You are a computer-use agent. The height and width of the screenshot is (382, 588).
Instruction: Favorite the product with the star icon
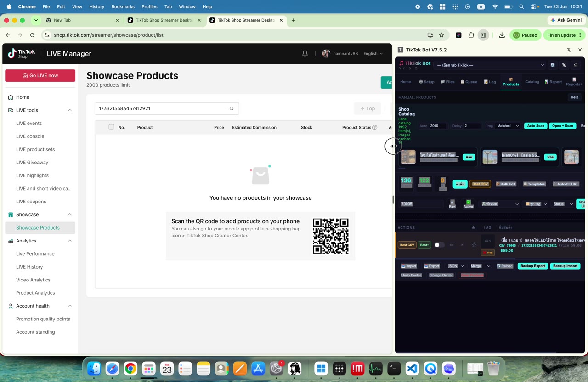coord(474,245)
